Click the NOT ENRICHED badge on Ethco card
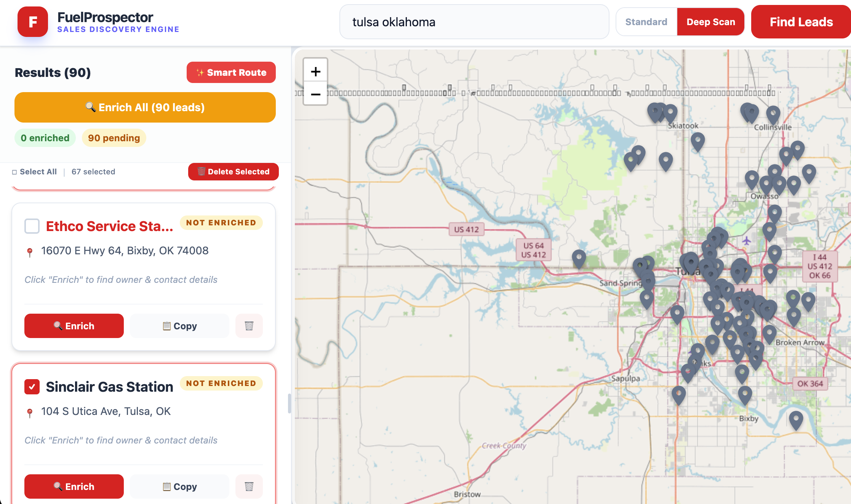851x504 pixels. (221, 223)
